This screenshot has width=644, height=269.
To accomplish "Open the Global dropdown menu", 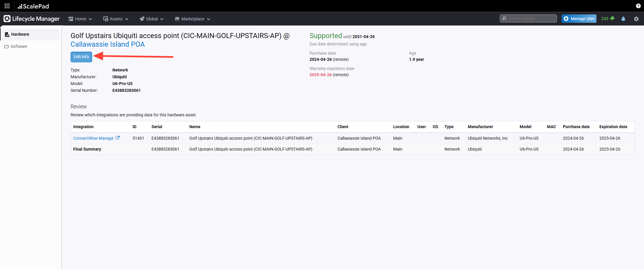I will point(151,19).
